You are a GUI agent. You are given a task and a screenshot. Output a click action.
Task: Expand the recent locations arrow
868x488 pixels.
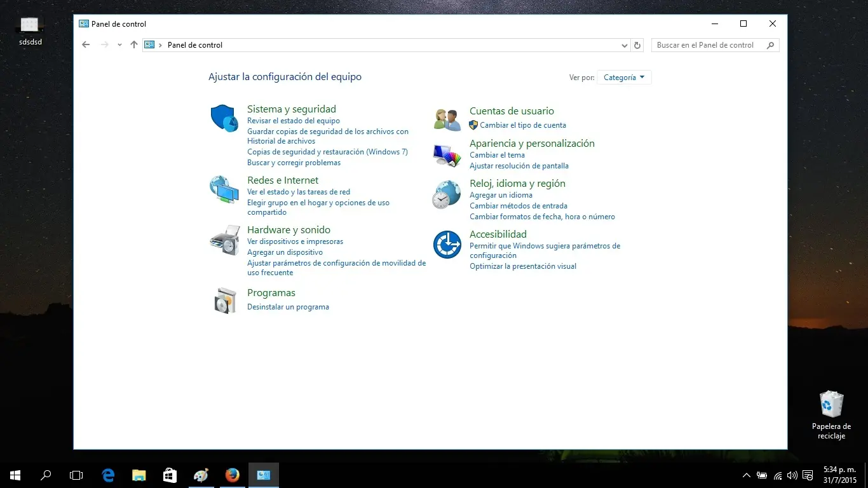(x=119, y=45)
